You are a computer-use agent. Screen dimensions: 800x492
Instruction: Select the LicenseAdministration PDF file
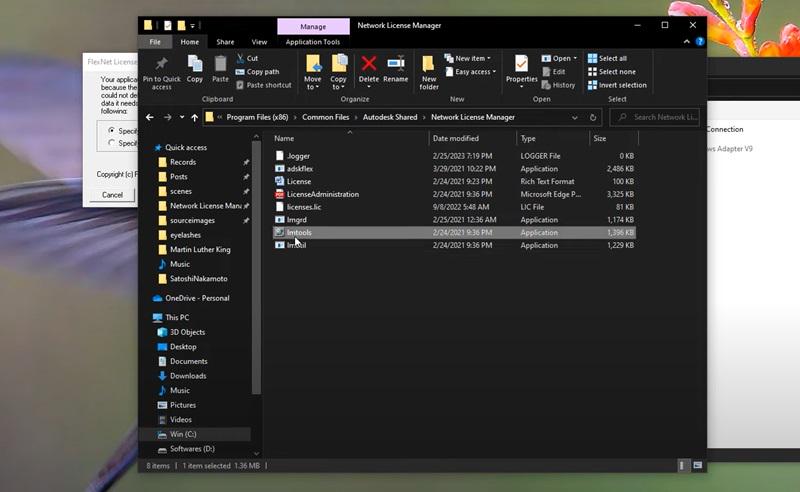click(454, 194)
